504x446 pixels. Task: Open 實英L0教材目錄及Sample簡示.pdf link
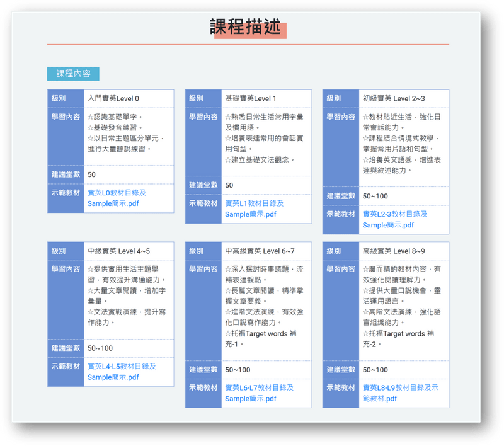click(x=117, y=198)
